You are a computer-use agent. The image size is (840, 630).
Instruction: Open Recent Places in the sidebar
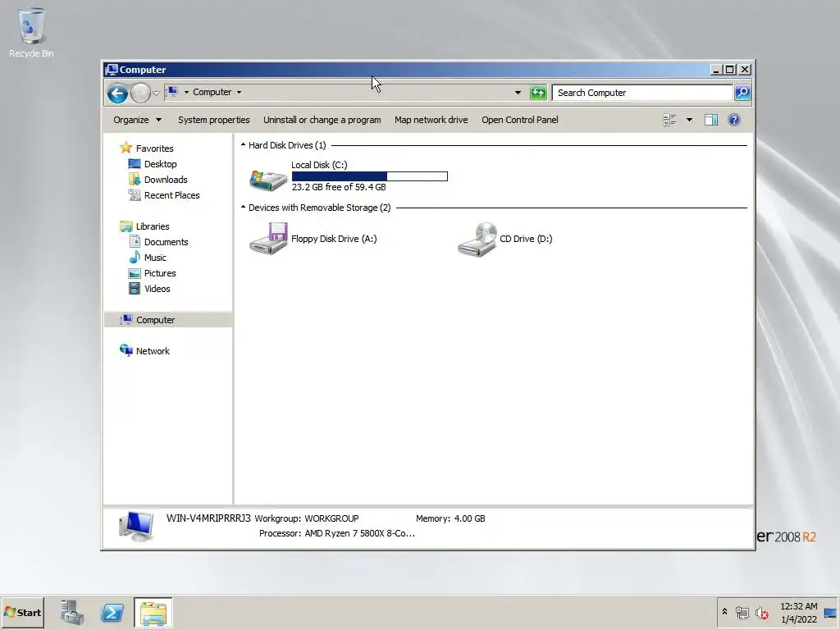coord(171,195)
